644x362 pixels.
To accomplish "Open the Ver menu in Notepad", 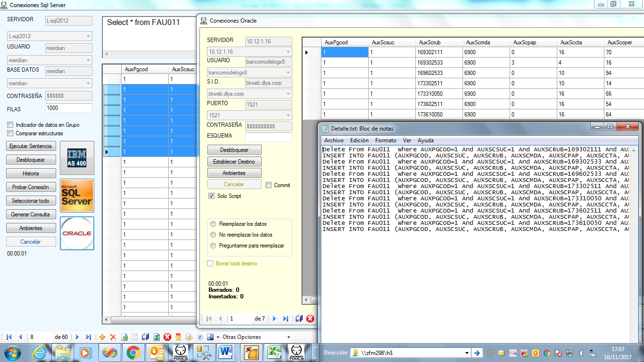I will (x=407, y=140).
